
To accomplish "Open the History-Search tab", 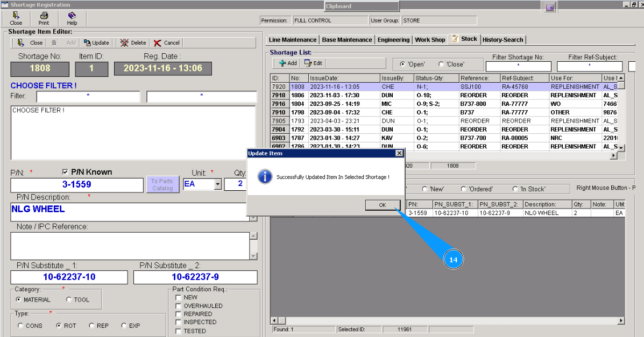I will [503, 40].
